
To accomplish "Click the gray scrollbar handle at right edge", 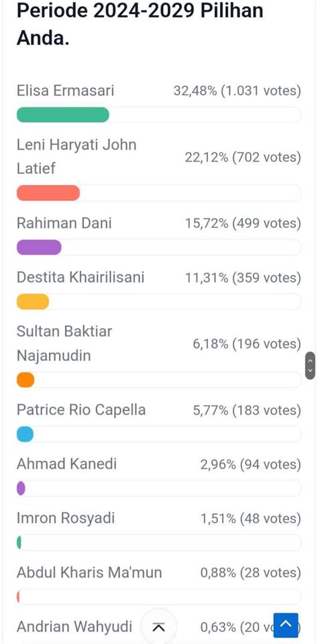I will pos(310,365).
